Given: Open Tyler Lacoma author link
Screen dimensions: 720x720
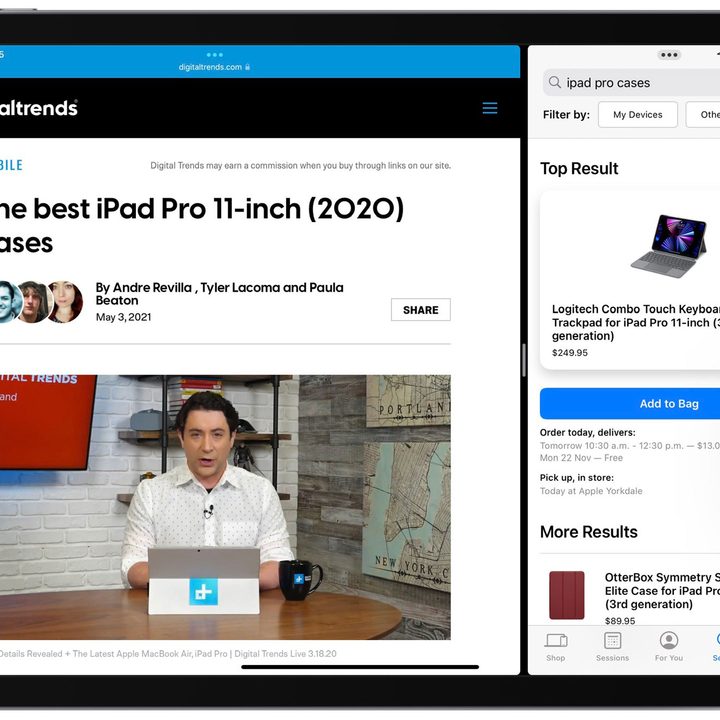Looking at the screenshot, I should point(240,287).
